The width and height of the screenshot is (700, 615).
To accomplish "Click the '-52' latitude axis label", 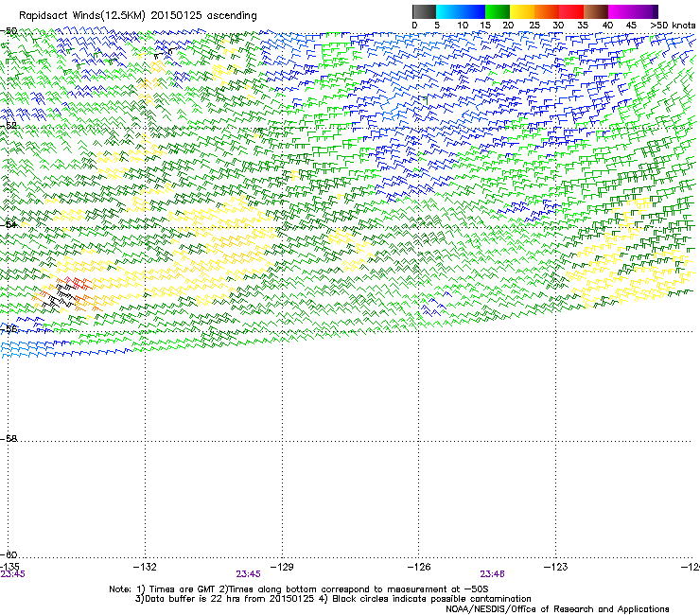I will click(x=9, y=126).
